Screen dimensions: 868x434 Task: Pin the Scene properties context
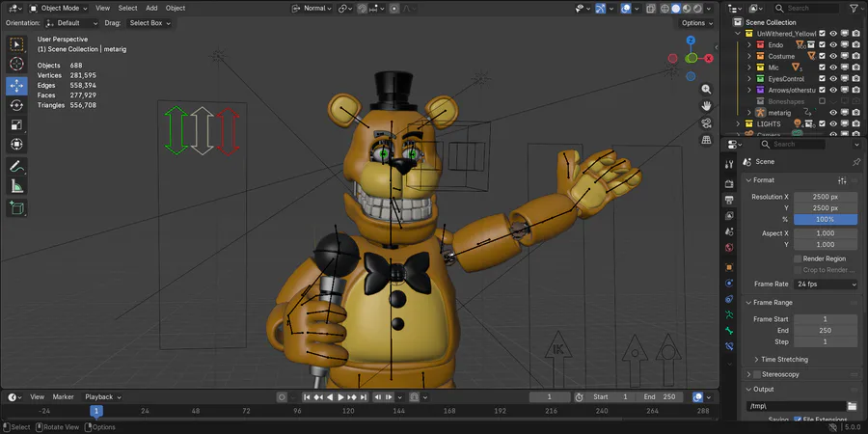coord(855,162)
